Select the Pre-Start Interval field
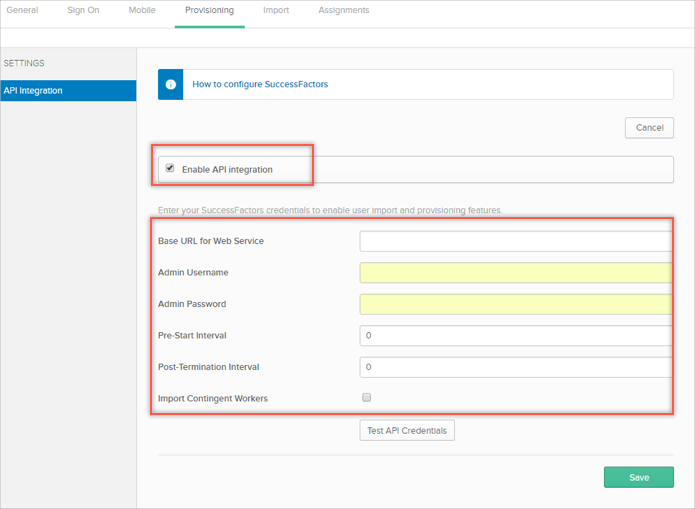The width and height of the screenshot is (695, 509). 514,336
